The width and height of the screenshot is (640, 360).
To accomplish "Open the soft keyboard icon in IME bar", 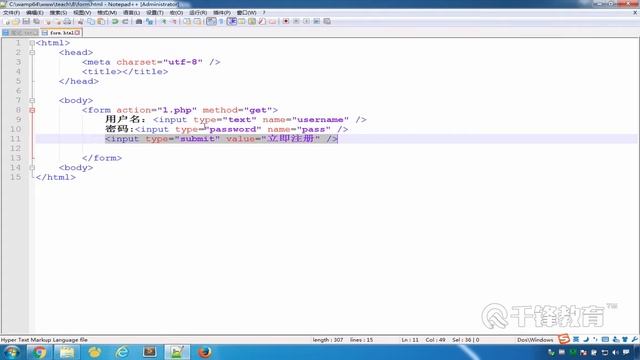I will 605,340.
